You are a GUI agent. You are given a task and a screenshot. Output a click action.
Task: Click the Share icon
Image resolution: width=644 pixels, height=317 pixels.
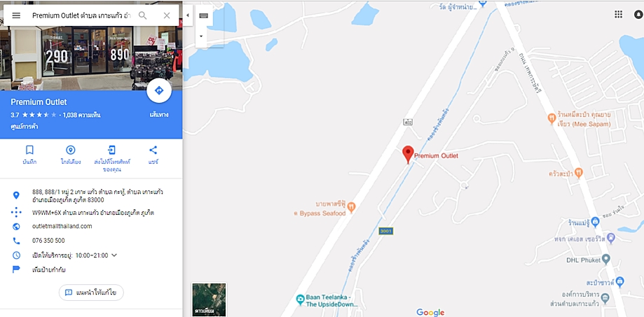point(153,150)
